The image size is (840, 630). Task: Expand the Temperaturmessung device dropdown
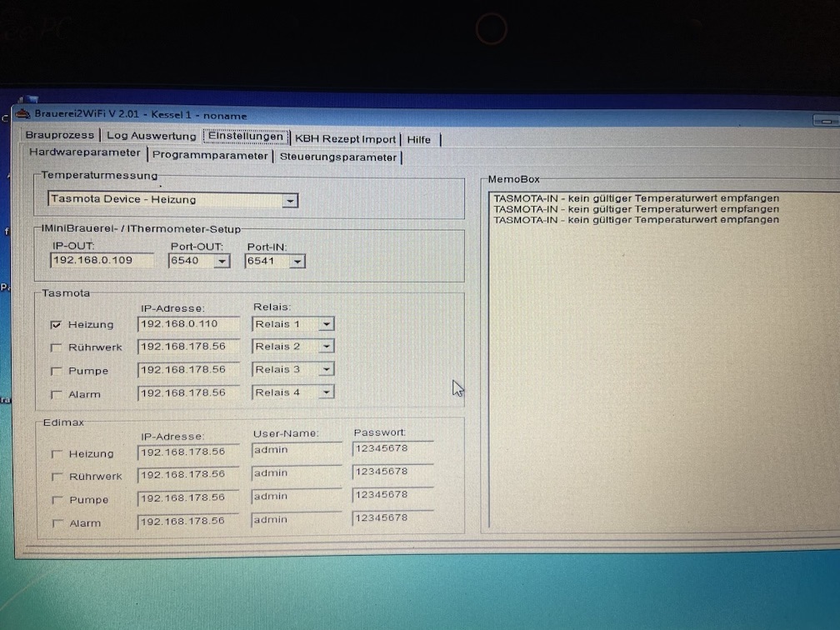[289, 201]
